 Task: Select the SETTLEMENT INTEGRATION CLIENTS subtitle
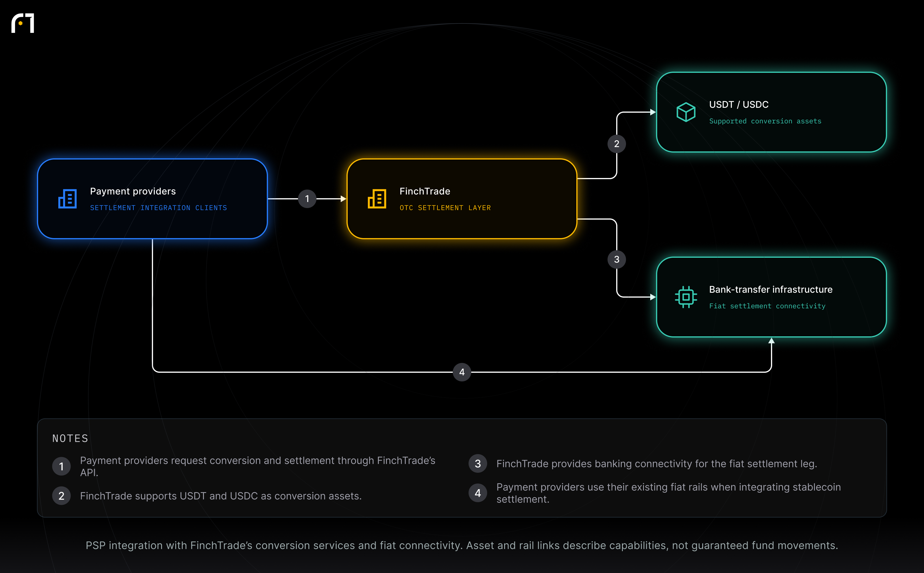tap(158, 208)
